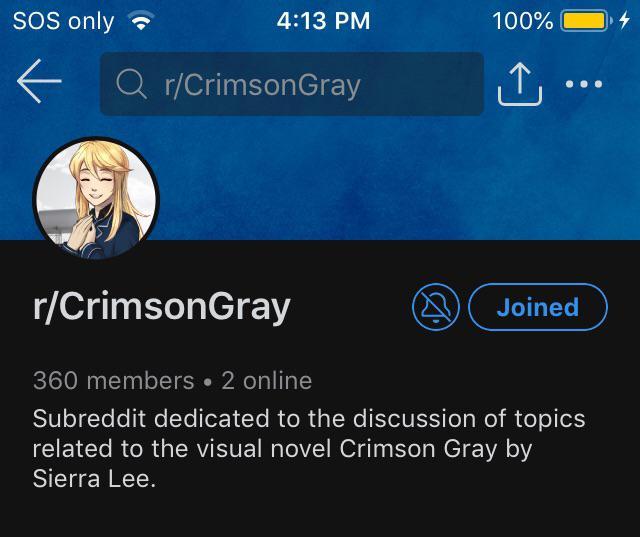The height and width of the screenshot is (537, 640).
Task: Focus the r/CrimsonGray search field
Action: (292, 84)
